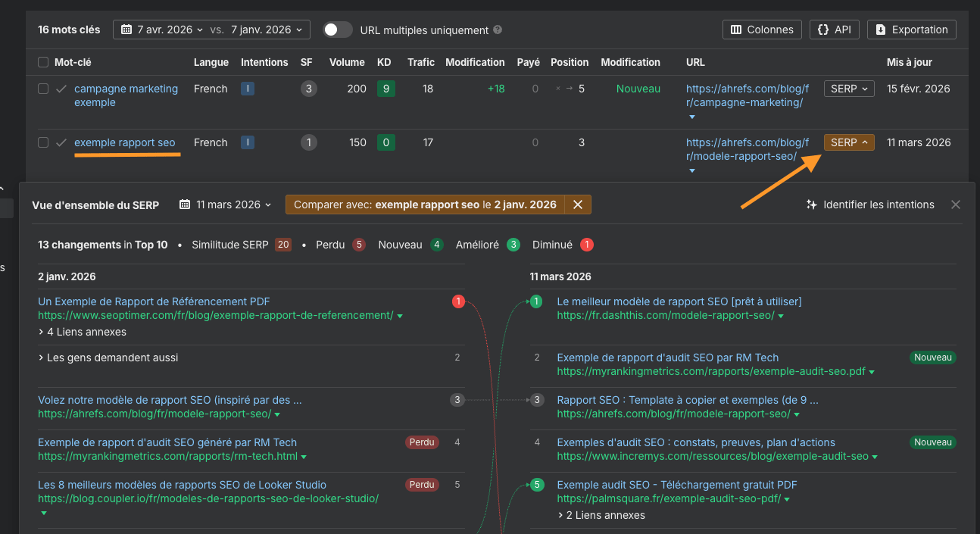980x534 pixels.
Task: Click the help icon next to URL multiples
Action: click(498, 30)
